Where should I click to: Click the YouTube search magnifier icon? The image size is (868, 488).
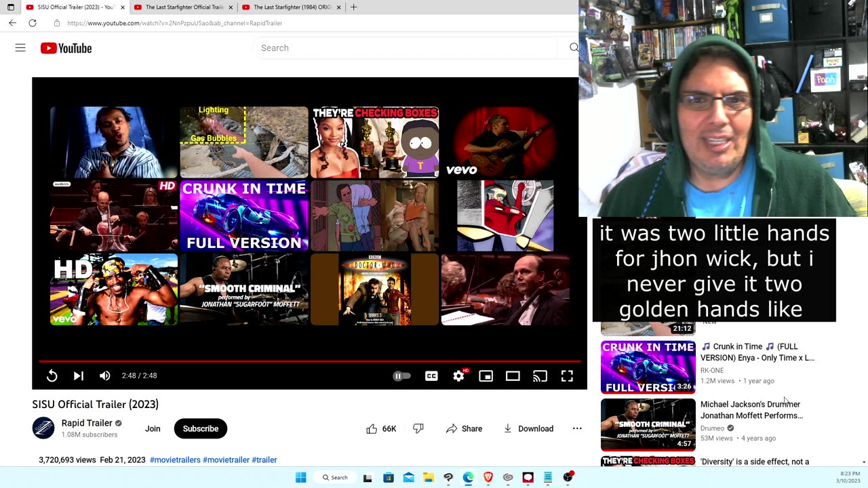click(574, 47)
